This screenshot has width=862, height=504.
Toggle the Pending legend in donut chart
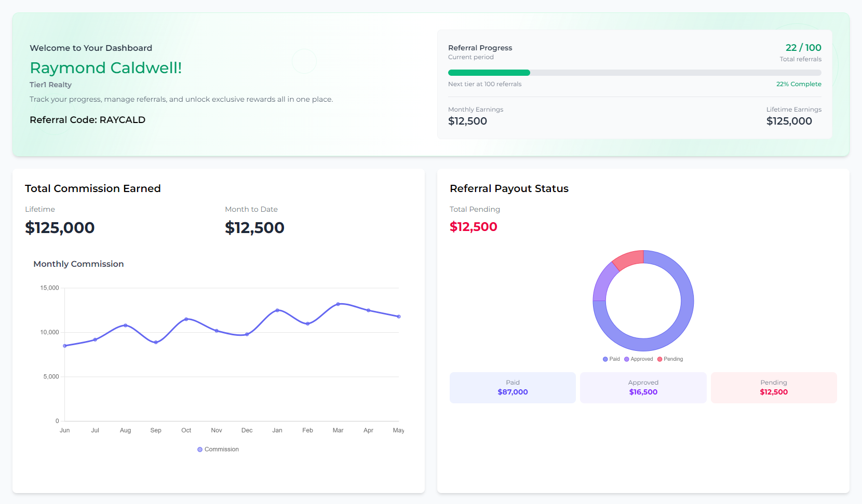point(670,359)
